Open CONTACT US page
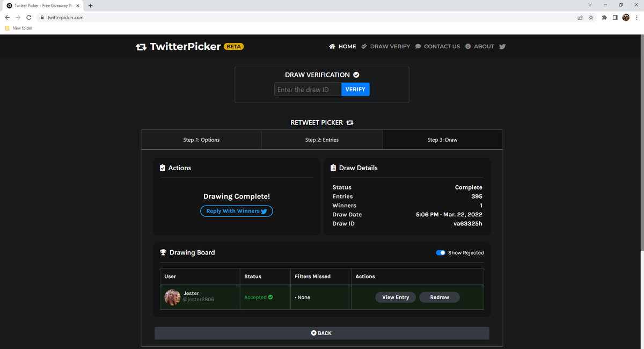Viewport: 644px width, 349px height. (x=437, y=47)
